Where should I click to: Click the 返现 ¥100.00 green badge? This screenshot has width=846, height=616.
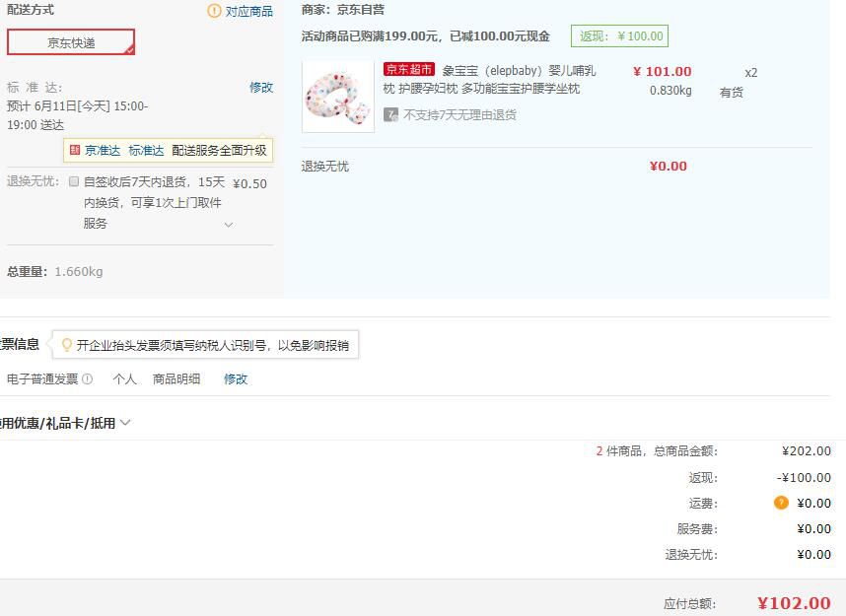click(620, 36)
